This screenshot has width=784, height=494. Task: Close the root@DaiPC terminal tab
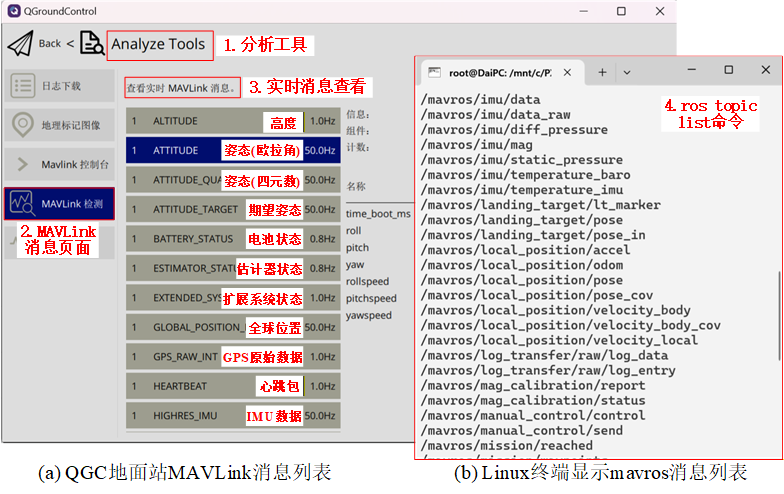coord(567,72)
